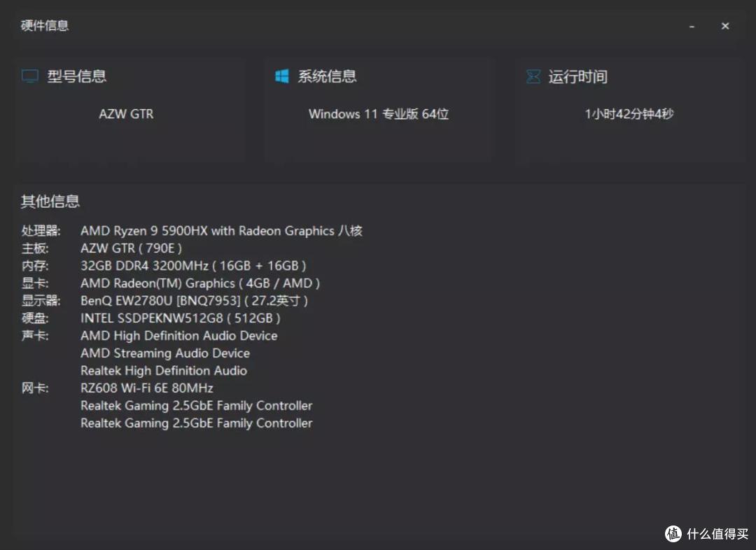Click the Windows 11 专业版 64位 text

(x=379, y=114)
